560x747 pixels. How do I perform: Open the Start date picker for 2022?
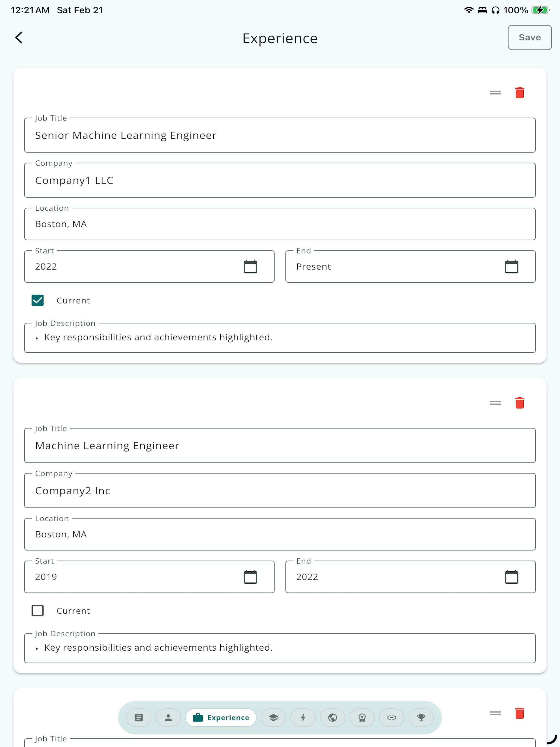coord(250,267)
